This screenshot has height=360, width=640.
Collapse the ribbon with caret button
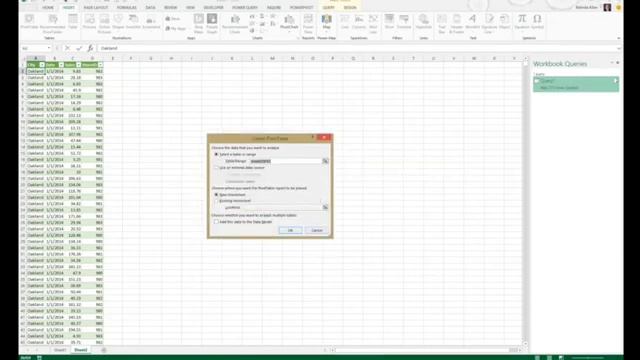click(619, 38)
